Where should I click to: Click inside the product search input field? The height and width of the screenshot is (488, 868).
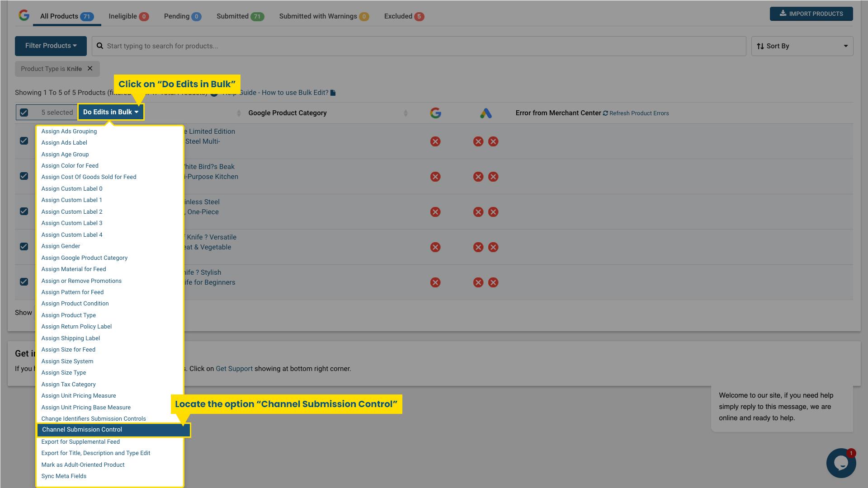tap(316, 46)
